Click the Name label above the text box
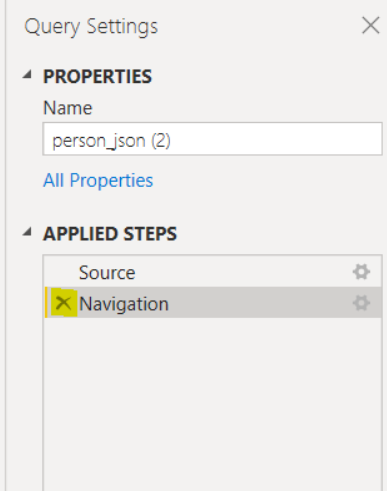 pos(68,108)
